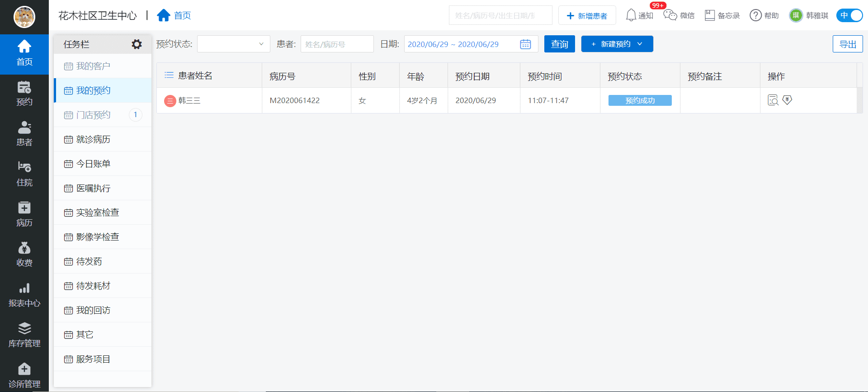Click the 新增患者 add patient button

pos(587,16)
